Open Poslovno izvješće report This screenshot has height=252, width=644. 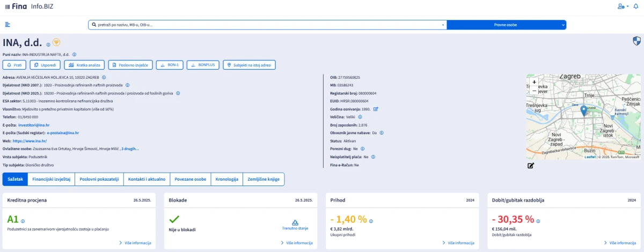pos(130,65)
